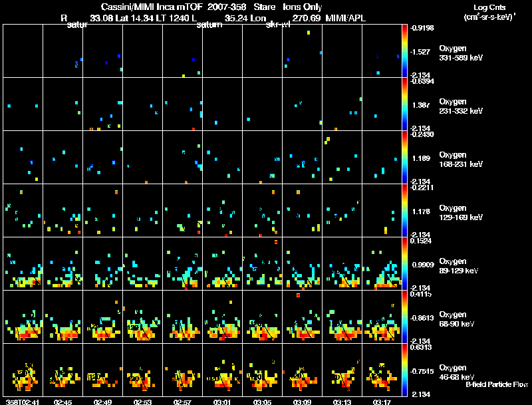Click the 'MIMI/APL' header text

point(345,18)
